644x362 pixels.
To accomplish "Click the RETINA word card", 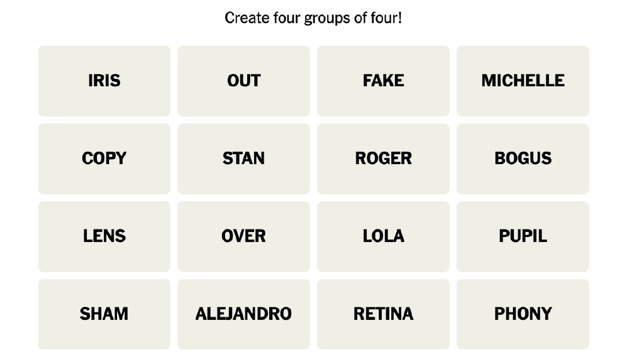I will point(383,314).
